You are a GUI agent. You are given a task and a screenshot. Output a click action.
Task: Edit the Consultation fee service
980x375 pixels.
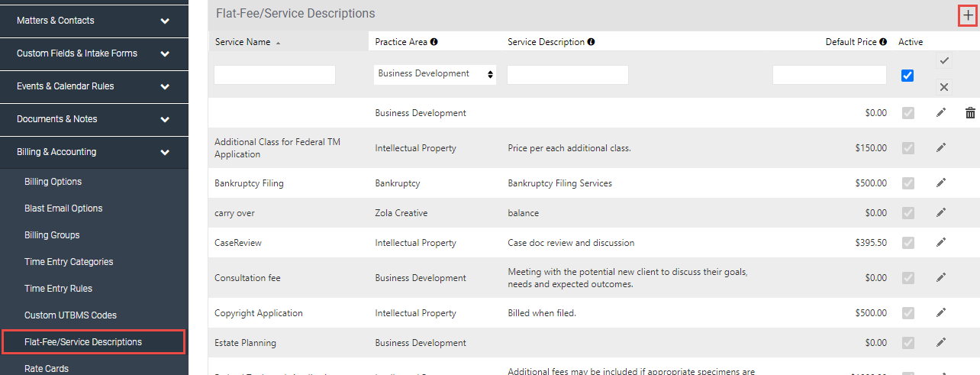tap(941, 278)
